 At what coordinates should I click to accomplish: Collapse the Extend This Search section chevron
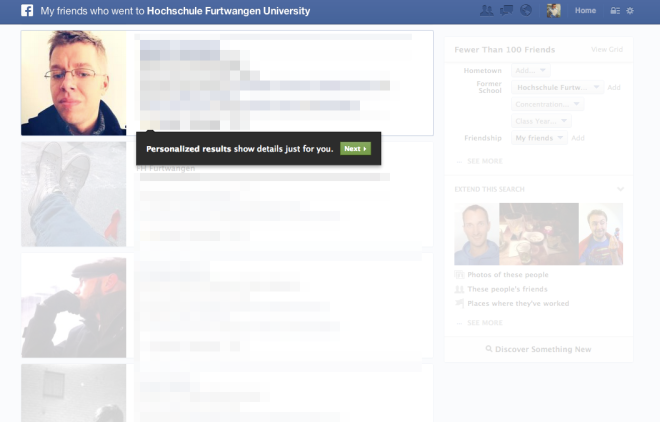pyautogui.click(x=620, y=189)
